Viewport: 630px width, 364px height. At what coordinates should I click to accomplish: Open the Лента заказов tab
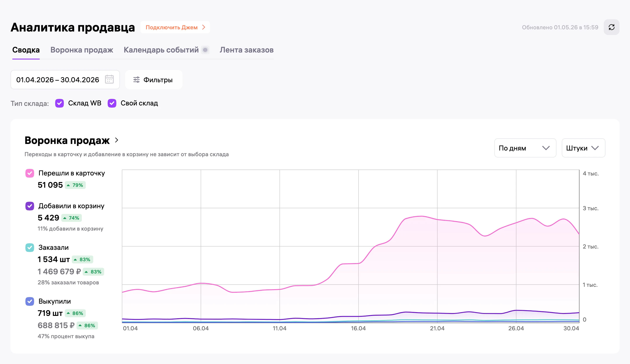coord(247,50)
